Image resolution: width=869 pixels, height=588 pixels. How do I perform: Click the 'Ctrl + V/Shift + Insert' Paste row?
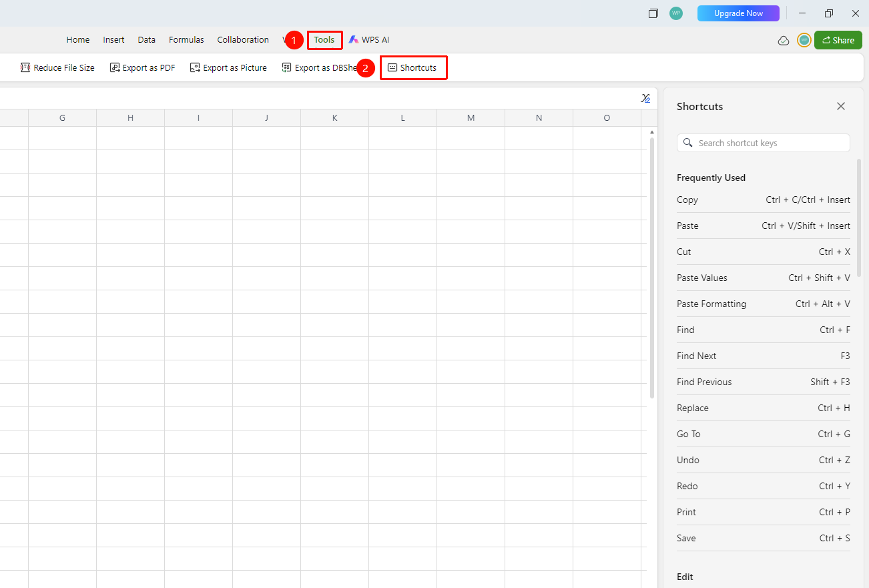tap(764, 226)
